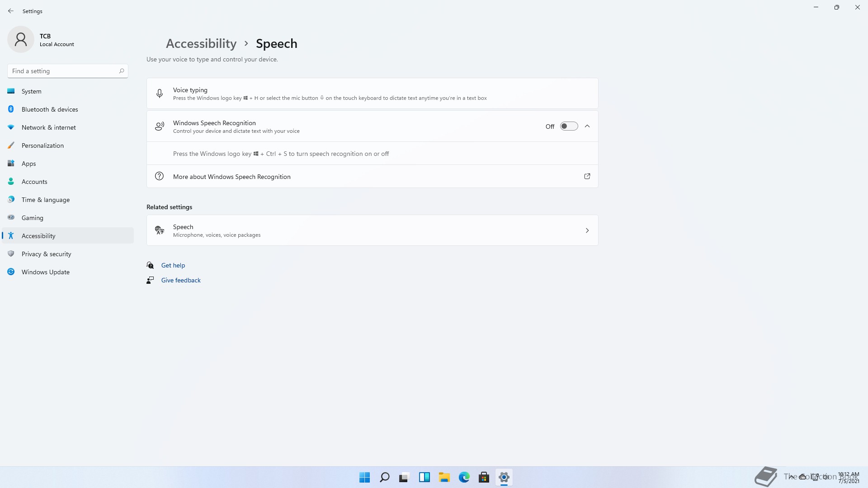Collapse the Windows Speech Recognition section
The height and width of the screenshot is (488, 868).
[587, 127]
